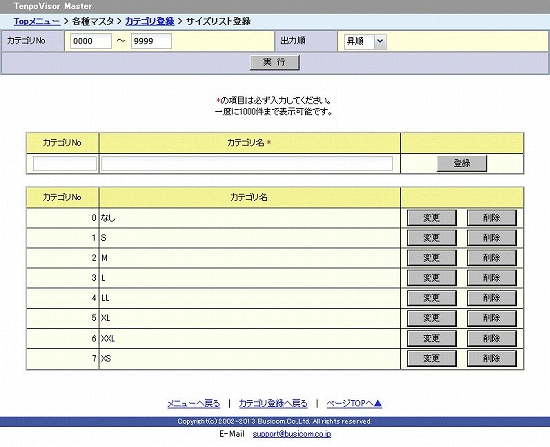This screenshot has width=550, height=447.
Task: Click the category No start field 0000
Action: point(91,41)
